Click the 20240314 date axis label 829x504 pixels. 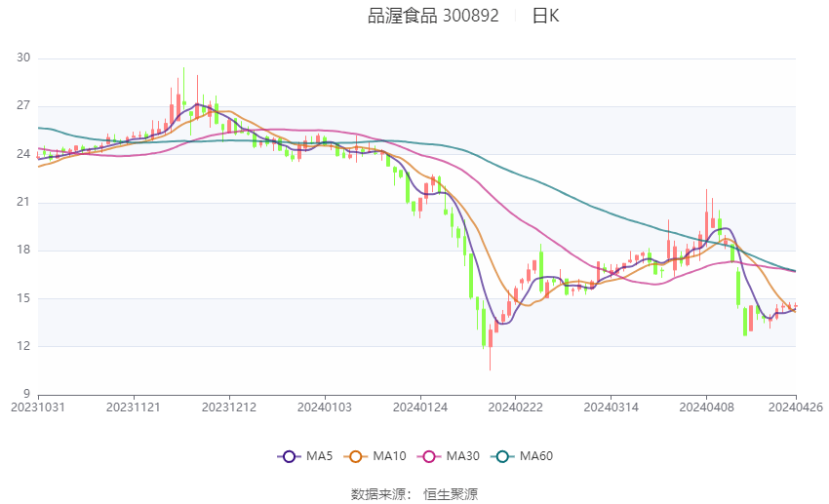click(x=612, y=407)
